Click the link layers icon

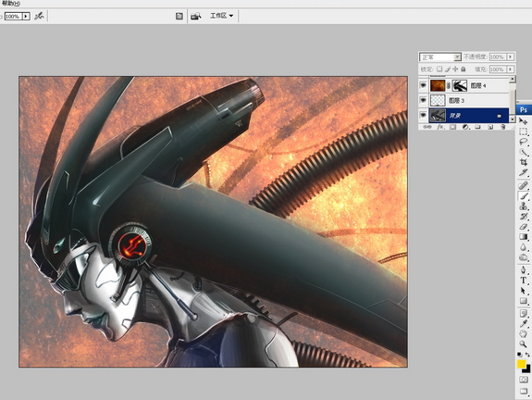click(427, 127)
